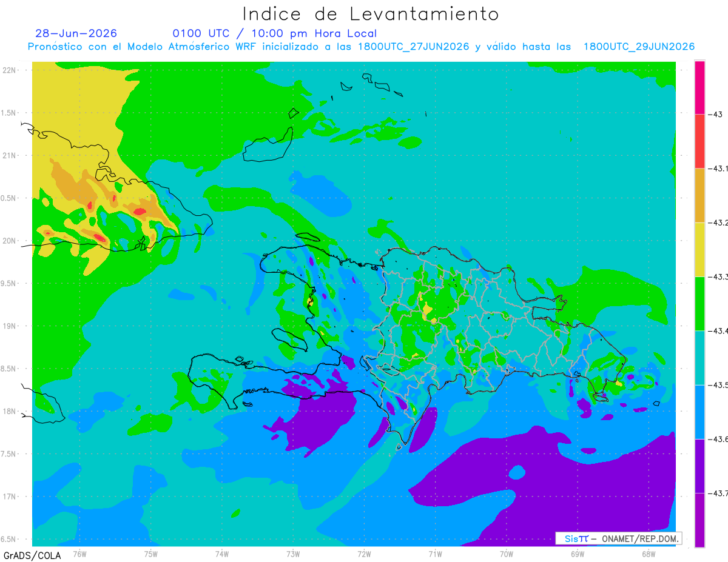Click the blue segment of the color legend
This screenshot has height=562, width=728.
[x=699, y=412]
